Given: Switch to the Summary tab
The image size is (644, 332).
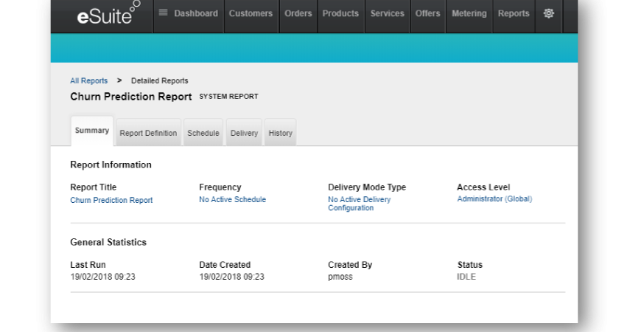Looking at the screenshot, I should pos(92,131).
